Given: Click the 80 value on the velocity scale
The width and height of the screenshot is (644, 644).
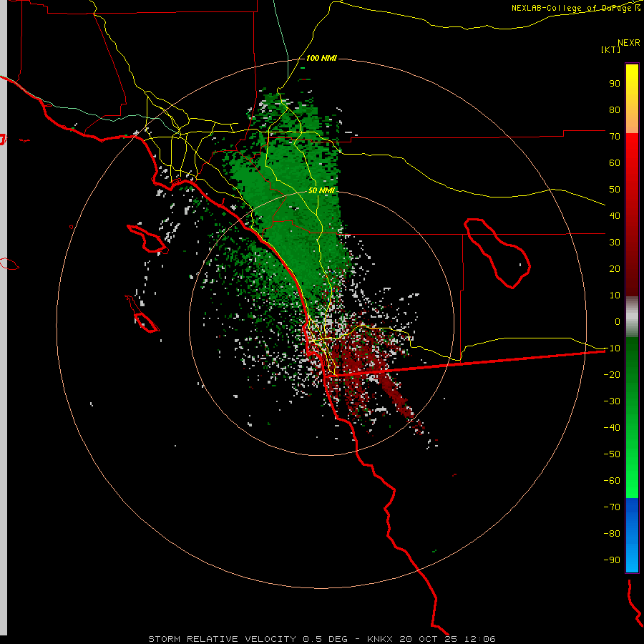Looking at the screenshot, I should 615,109.
